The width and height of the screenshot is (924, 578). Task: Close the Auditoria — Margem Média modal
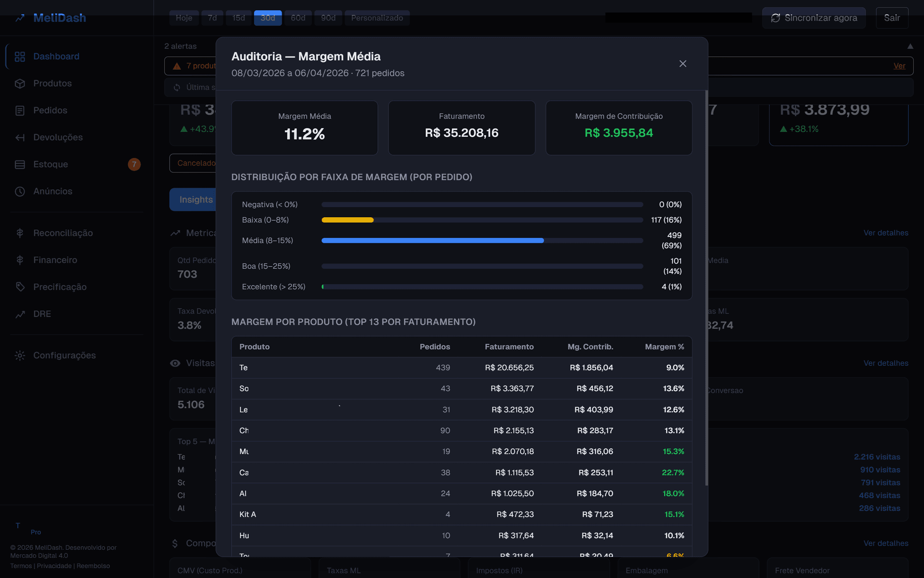pos(682,63)
